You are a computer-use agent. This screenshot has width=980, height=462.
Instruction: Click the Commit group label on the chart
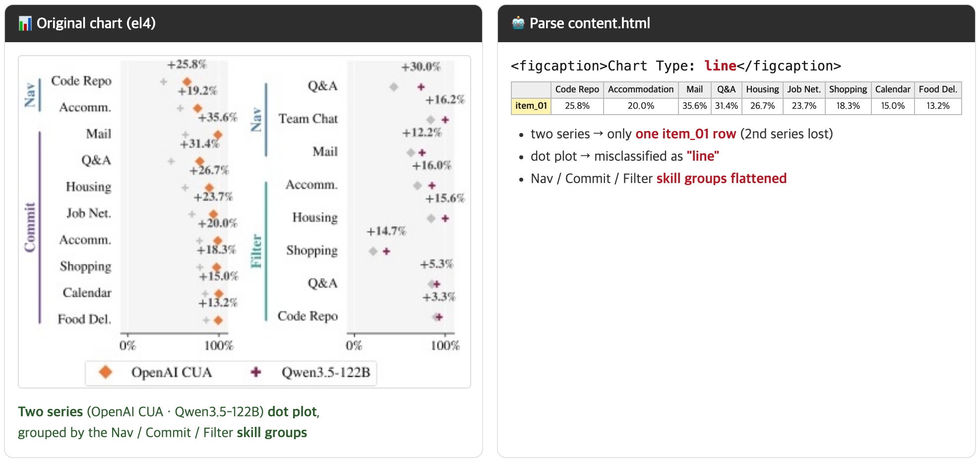[x=30, y=227]
